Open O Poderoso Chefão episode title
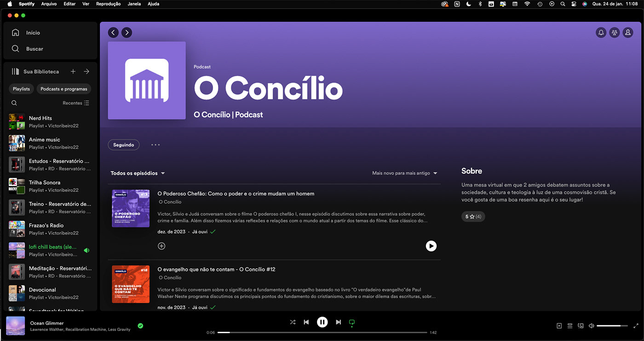The image size is (644, 341). (x=236, y=194)
